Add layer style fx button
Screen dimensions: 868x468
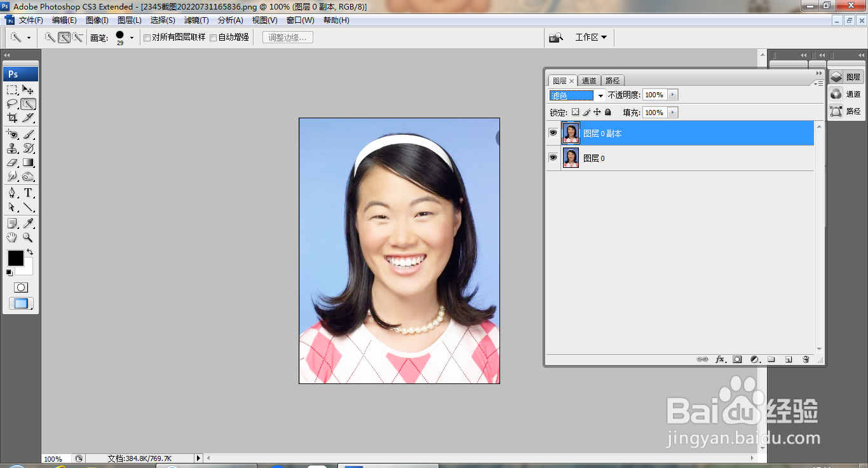click(720, 359)
